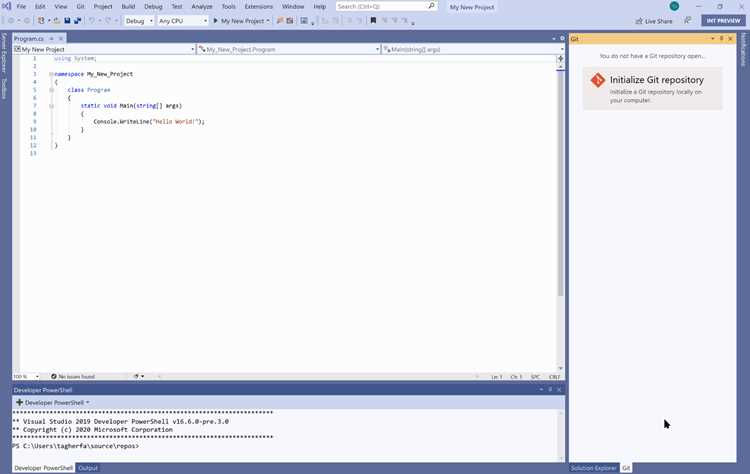Switch to the Output tab

pos(88,468)
